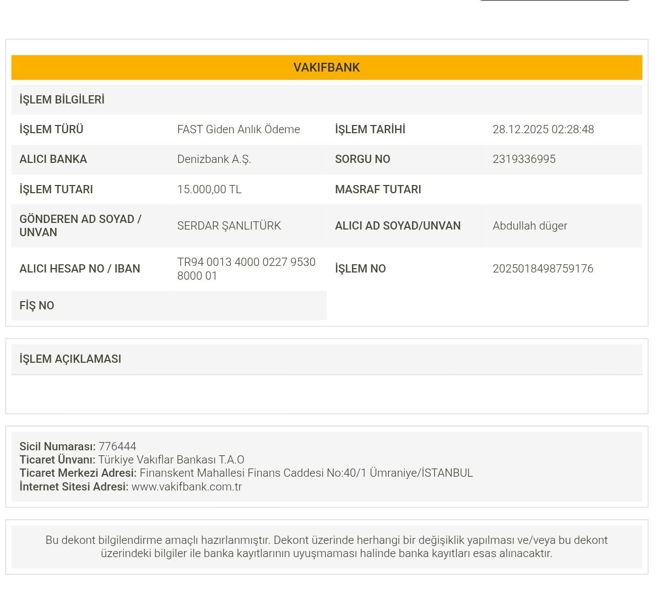Click the İŞLEM AÇIKLAMASI heading
Viewport: 672px width, 616px height.
[x=70, y=359]
